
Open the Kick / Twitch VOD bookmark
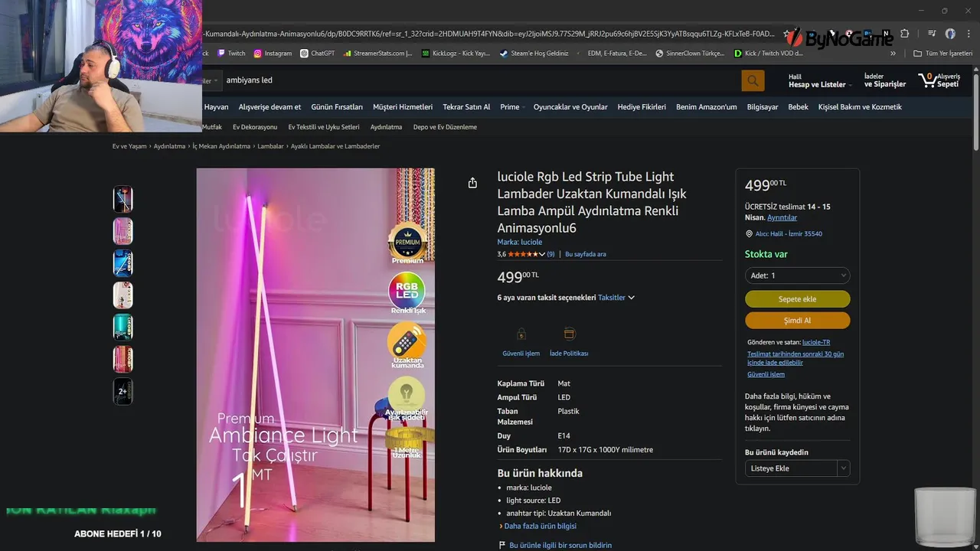[x=768, y=54]
